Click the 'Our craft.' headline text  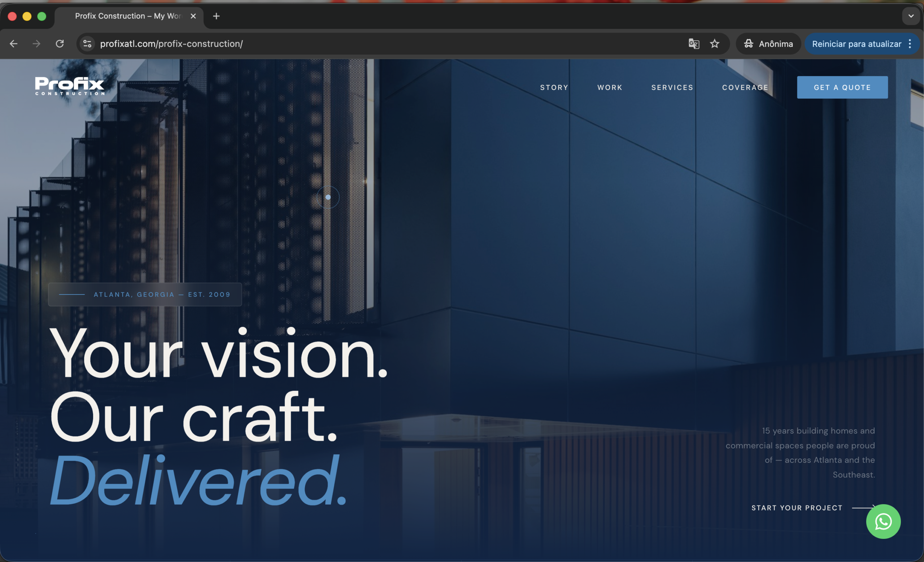(193, 417)
